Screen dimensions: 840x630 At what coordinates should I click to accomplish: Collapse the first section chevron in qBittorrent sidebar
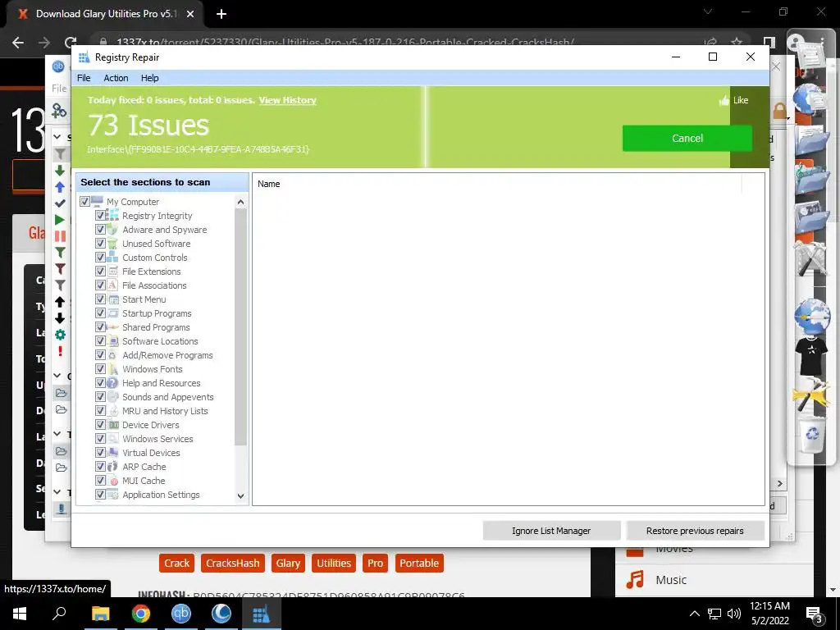click(57, 137)
